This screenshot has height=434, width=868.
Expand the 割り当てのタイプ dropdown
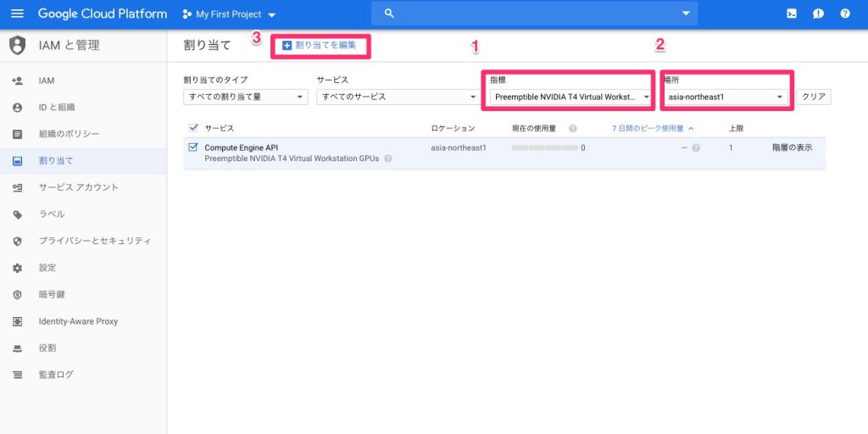245,97
